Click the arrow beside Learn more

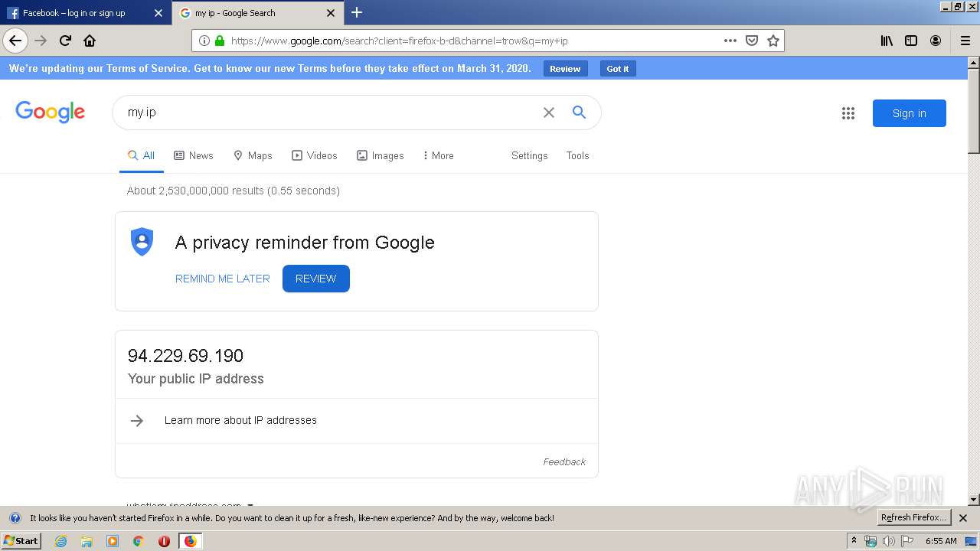tap(137, 420)
